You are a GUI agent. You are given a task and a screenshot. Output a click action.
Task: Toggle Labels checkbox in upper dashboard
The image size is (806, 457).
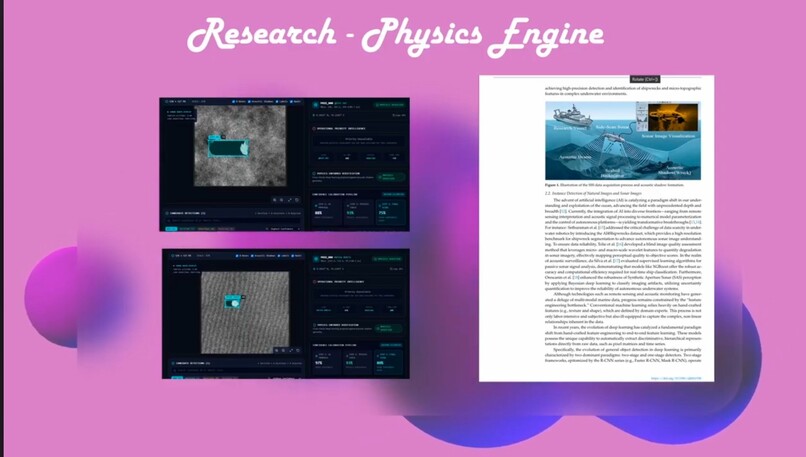[277, 102]
